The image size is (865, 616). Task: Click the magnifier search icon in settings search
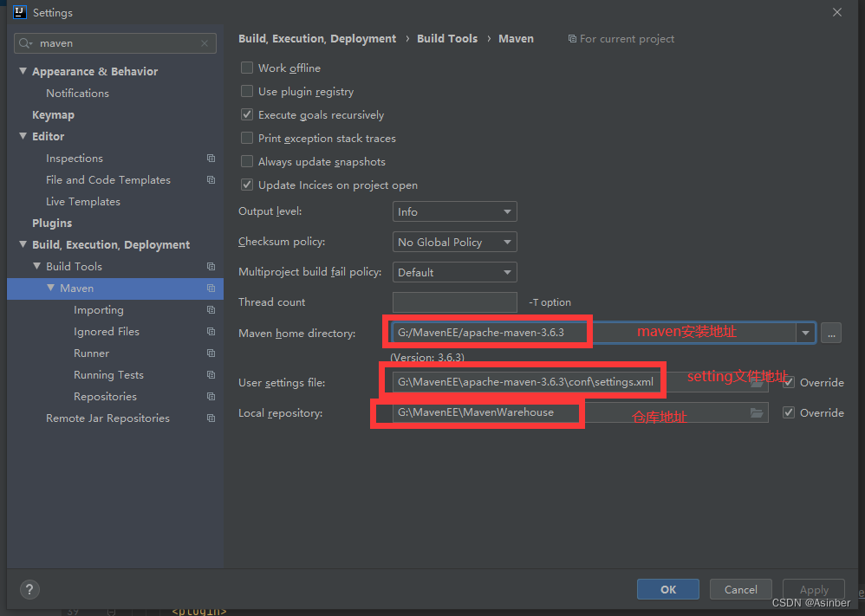pos(25,43)
